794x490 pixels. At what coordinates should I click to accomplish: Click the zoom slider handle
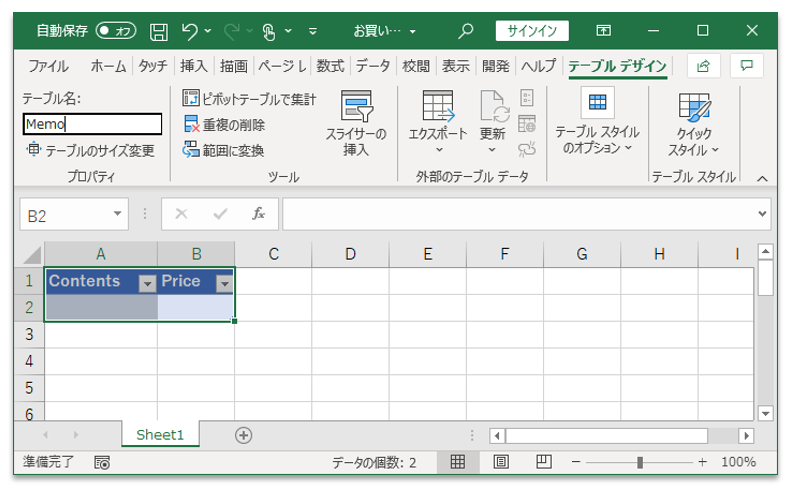click(x=640, y=462)
